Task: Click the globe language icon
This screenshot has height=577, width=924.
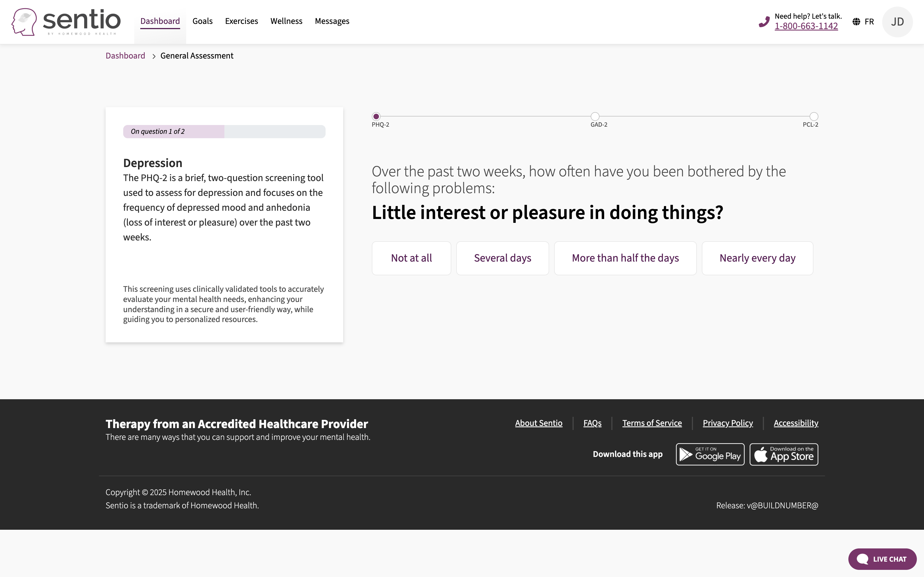Action: 856,22
